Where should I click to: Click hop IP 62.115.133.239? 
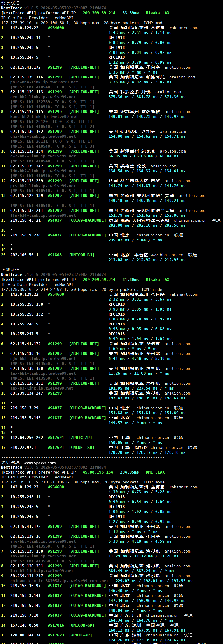click(27, 181)
